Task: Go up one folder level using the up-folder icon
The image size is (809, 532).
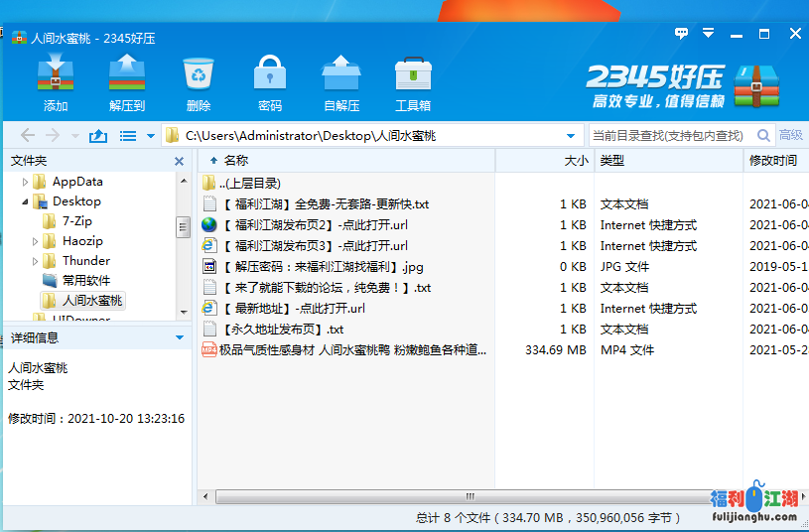Action: tap(97, 136)
